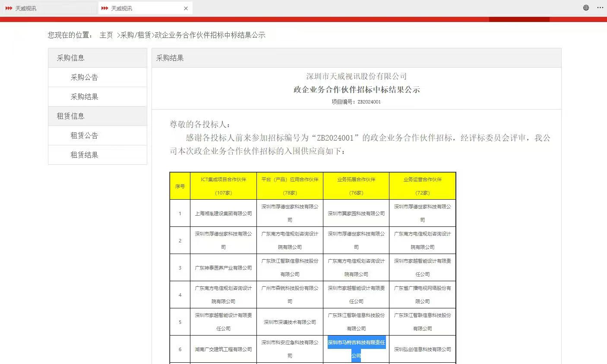Click the globe icon in the title bar
The height and width of the screenshot is (364, 607).
click(x=586, y=8)
